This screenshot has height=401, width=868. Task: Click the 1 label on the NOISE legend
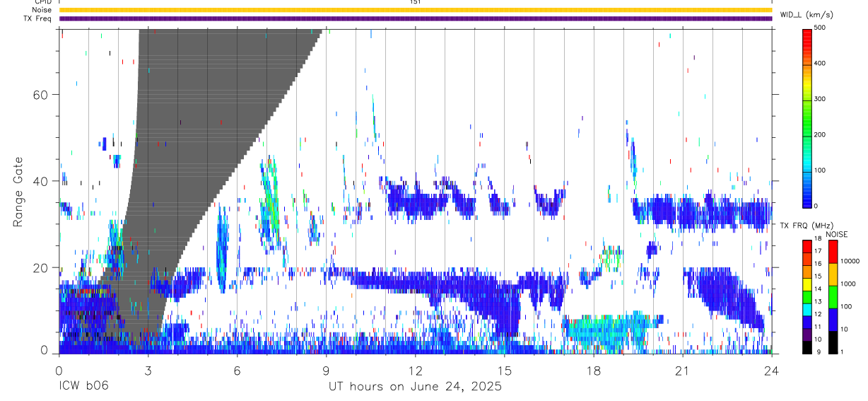pyautogui.click(x=843, y=351)
